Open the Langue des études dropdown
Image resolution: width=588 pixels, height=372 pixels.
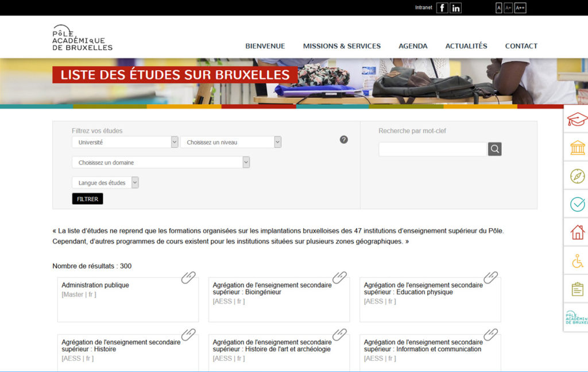pyautogui.click(x=106, y=183)
